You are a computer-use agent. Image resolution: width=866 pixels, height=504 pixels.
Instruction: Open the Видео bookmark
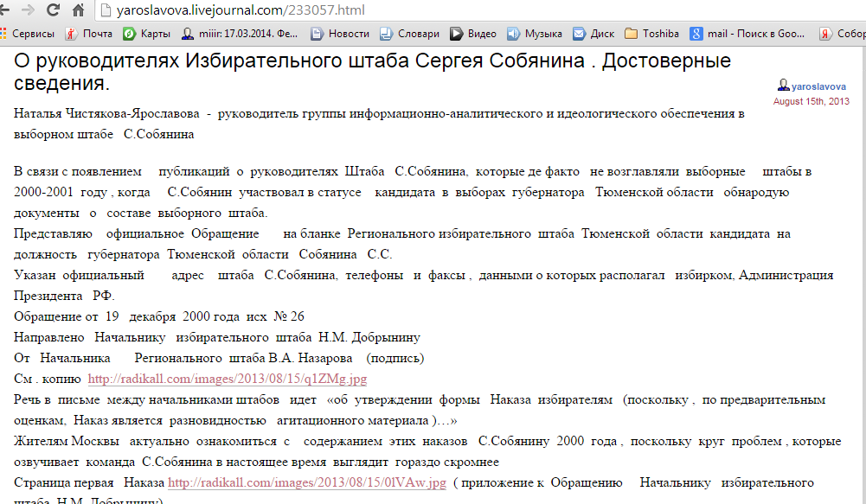tap(473, 34)
